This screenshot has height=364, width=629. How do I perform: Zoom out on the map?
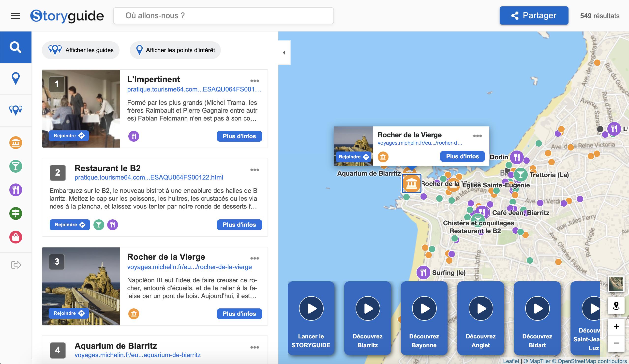coord(616,343)
